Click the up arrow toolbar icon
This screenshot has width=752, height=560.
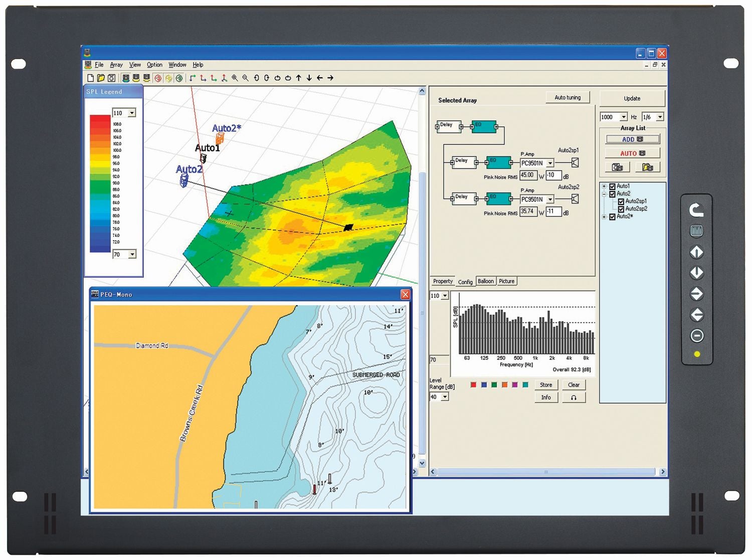(299, 78)
